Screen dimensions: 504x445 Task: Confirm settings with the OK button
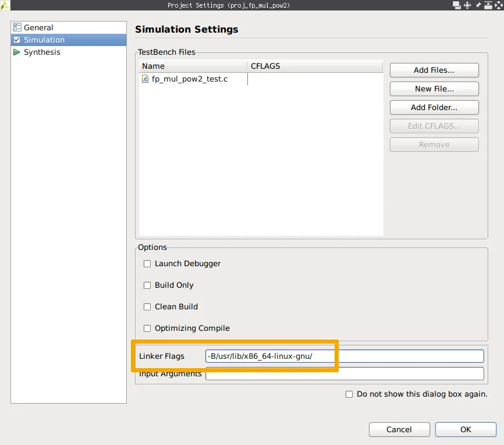(x=466, y=429)
